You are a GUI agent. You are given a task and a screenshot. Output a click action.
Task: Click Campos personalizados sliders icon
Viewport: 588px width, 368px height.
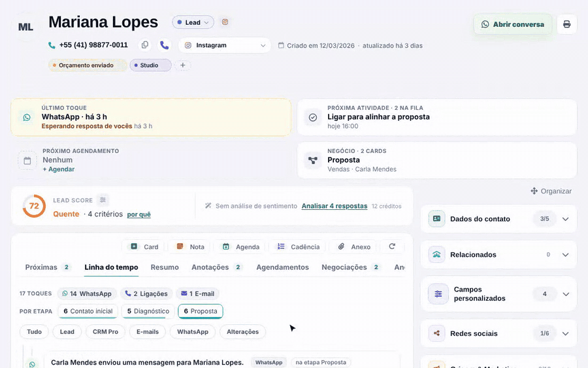(438, 293)
